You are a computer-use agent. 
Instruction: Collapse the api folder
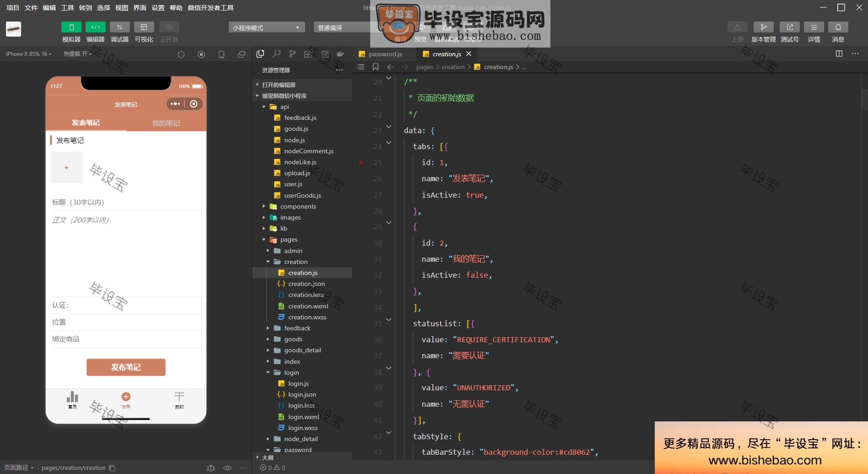302,107
